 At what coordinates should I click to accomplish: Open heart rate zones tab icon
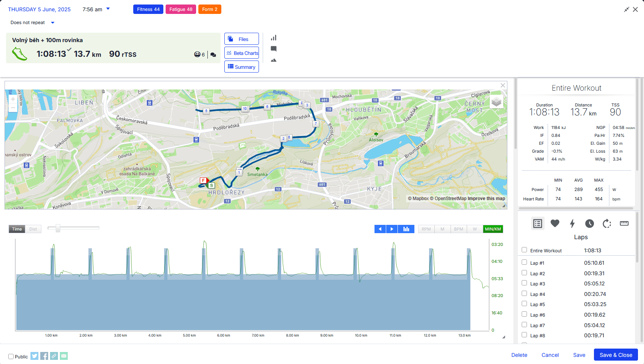(555, 223)
